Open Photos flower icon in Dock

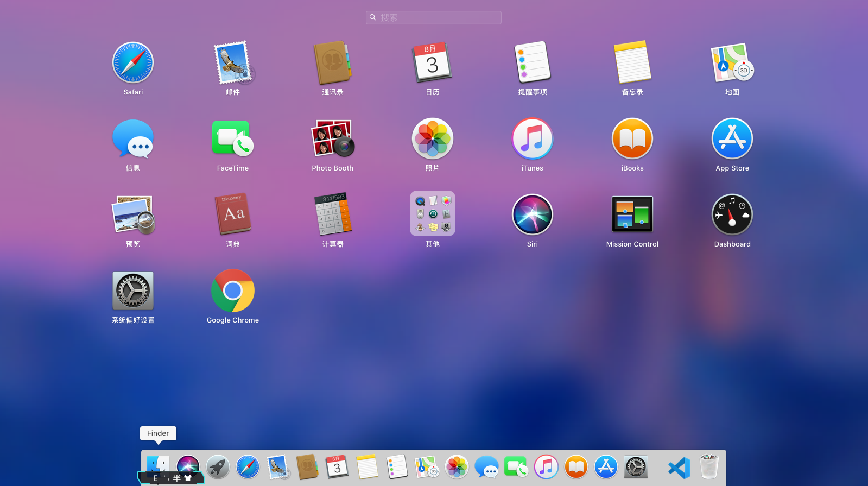[x=457, y=466]
